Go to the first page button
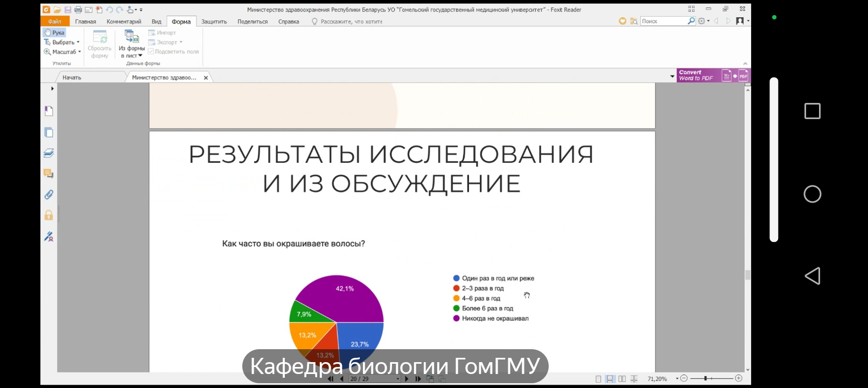Screen dimensions: 868x388 331,379
